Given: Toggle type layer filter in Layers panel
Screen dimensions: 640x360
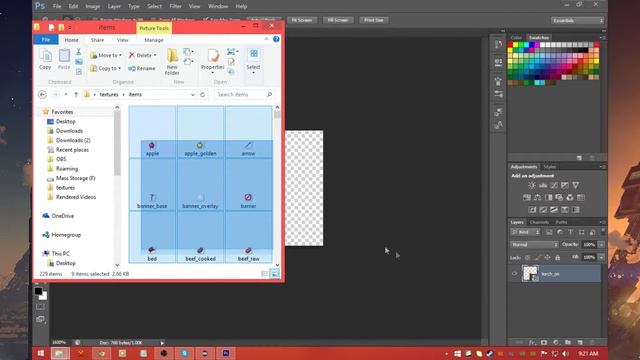Looking at the screenshot, I should pyautogui.click(x=571, y=232).
